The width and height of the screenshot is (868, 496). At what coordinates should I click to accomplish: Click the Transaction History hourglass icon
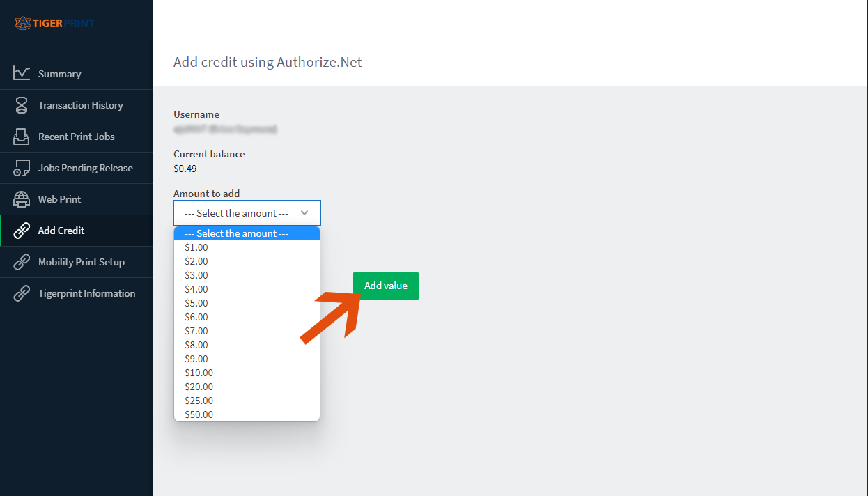click(x=22, y=105)
